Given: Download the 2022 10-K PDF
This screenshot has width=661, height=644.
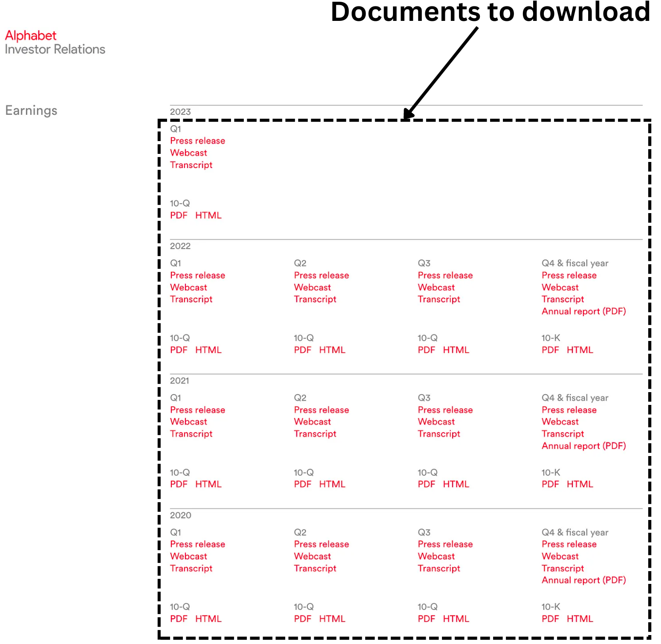Looking at the screenshot, I should [x=550, y=350].
